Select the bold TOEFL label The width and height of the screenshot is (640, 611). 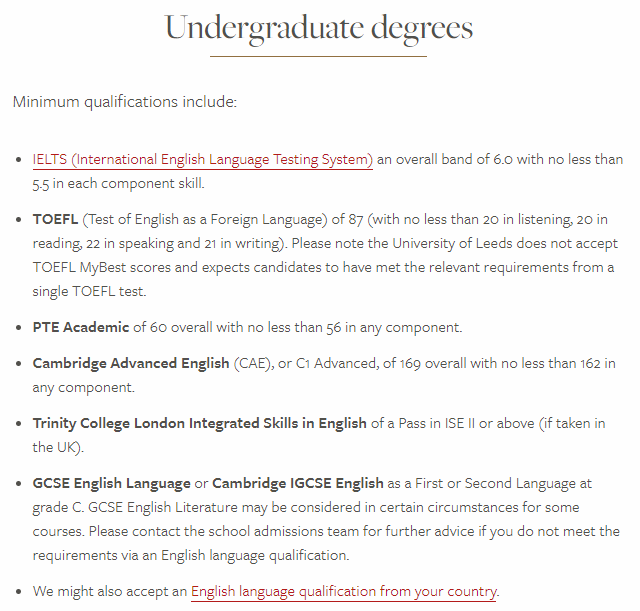[x=55, y=218]
